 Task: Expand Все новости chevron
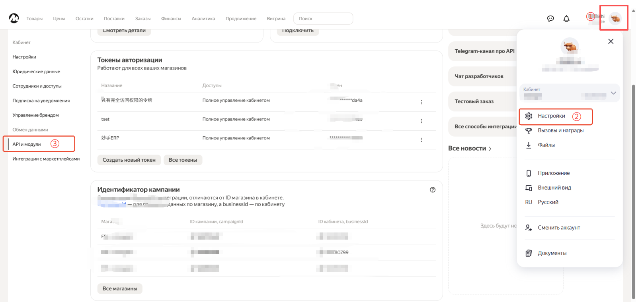click(x=490, y=149)
